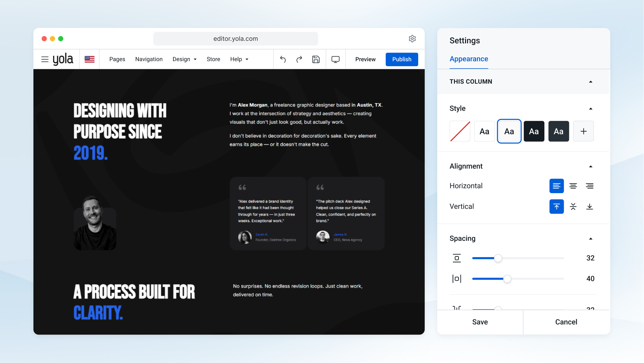The image size is (644, 363).
Task: Collapse the Spacing section
Action: (x=591, y=239)
